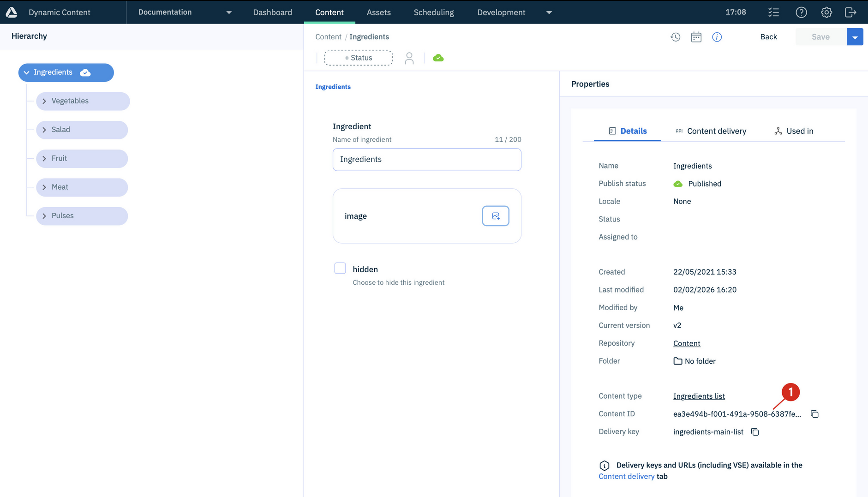Open the scheduling calendar icon
Viewport: 868px width, 497px height.
pyautogui.click(x=696, y=37)
